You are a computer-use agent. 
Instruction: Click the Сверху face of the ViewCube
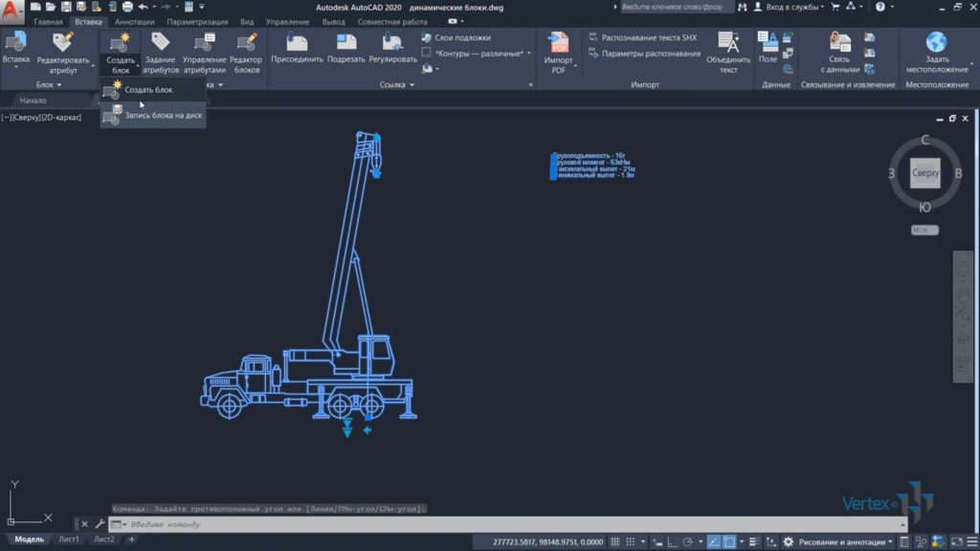pyautogui.click(x=925, y=173)
